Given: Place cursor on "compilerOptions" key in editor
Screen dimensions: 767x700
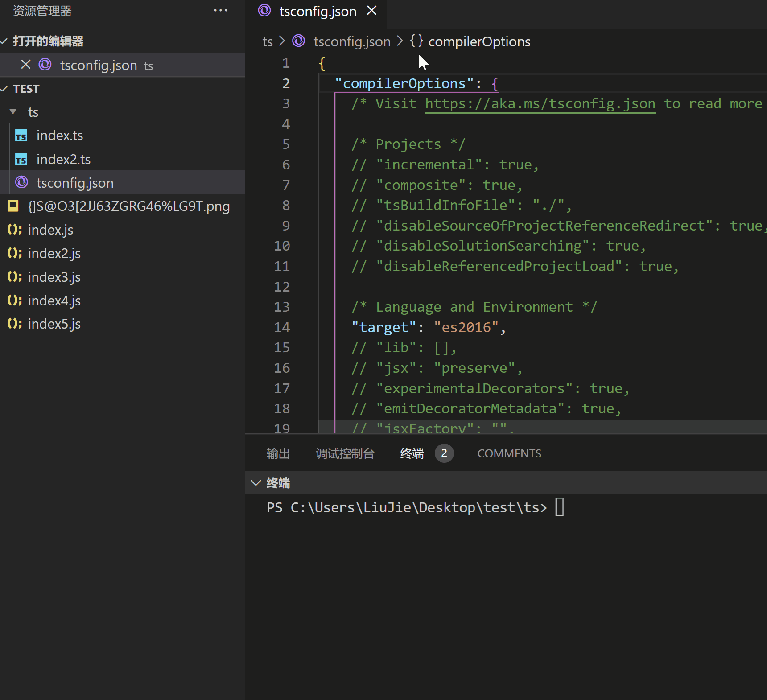Looking at the screenshot, I should pyautogui.click(x=404, y=83).
